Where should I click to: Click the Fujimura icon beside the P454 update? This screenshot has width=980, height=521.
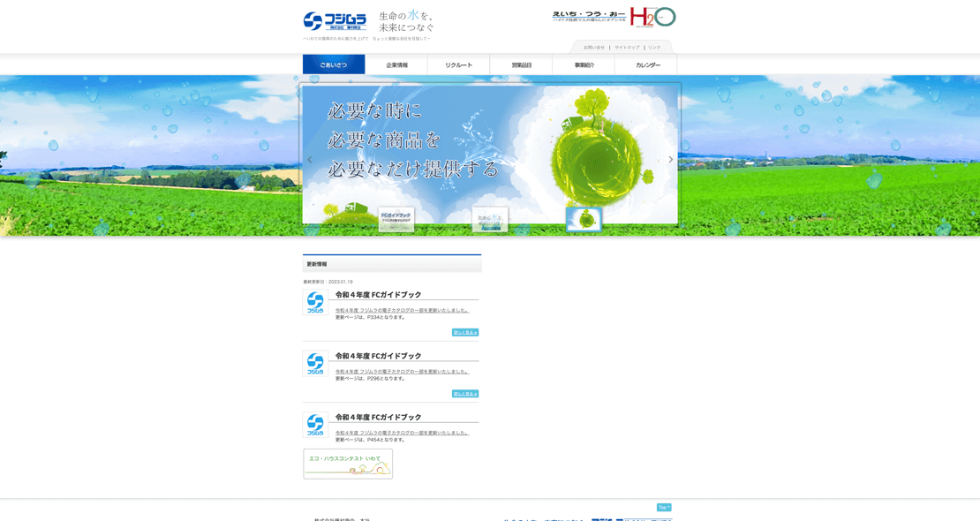tap(315, 425)
